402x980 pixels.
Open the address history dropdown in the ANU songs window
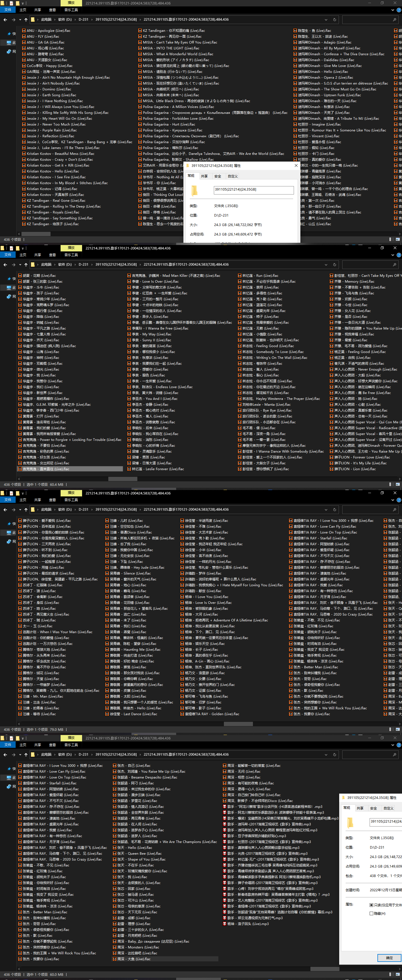pyautogui.click(x=326, y=20)
